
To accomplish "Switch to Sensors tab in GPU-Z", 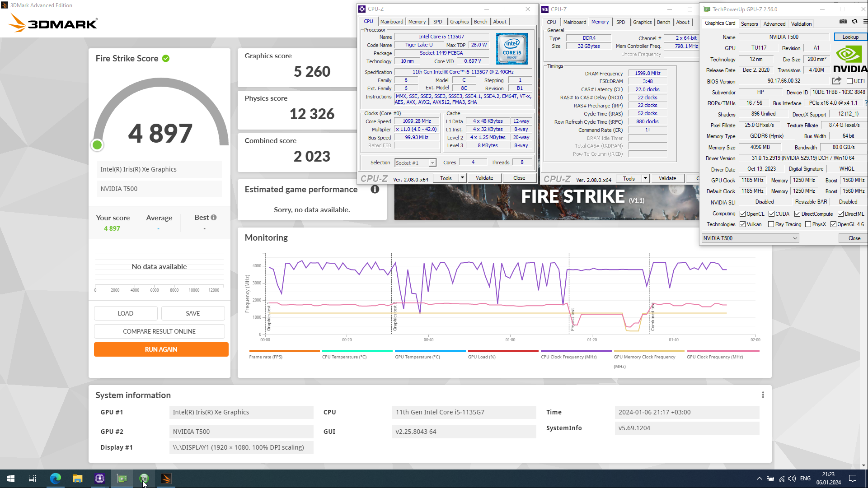I will click(749, 24).
